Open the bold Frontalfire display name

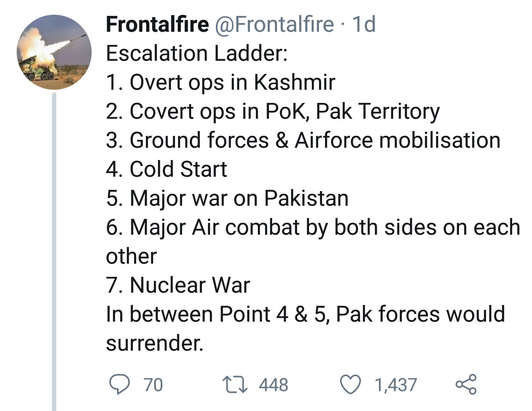pos(157,24)
